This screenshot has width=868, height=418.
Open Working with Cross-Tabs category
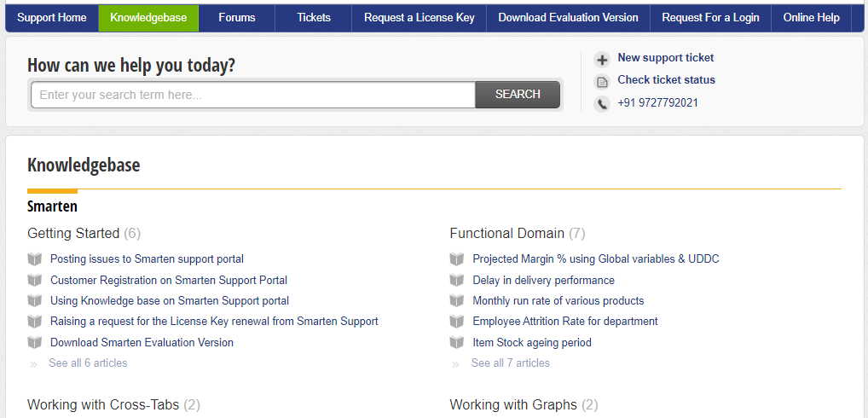click(x=103, y=404)
